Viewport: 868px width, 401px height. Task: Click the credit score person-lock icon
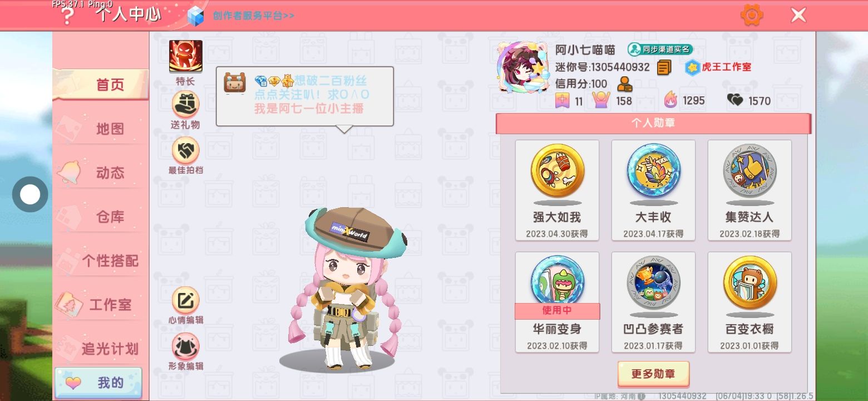coord(624,84)
